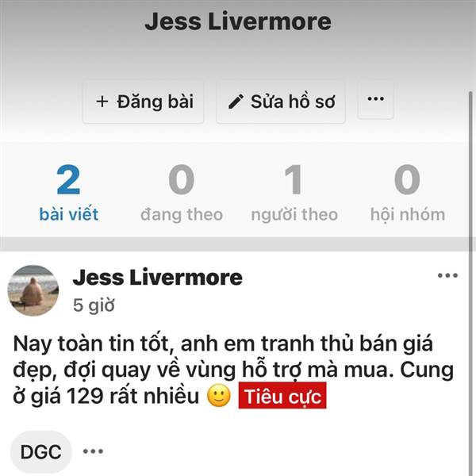
Task: Click the pencil icon for editing profile
Action: (236, 102)
